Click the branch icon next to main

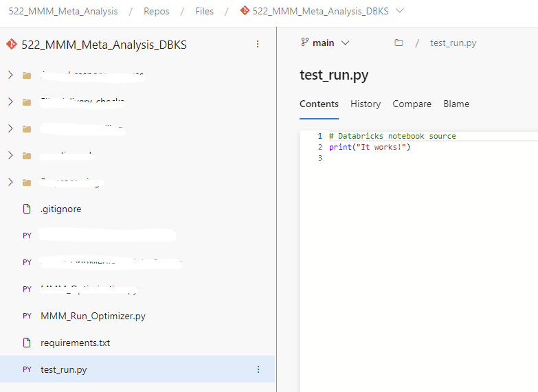305,43
